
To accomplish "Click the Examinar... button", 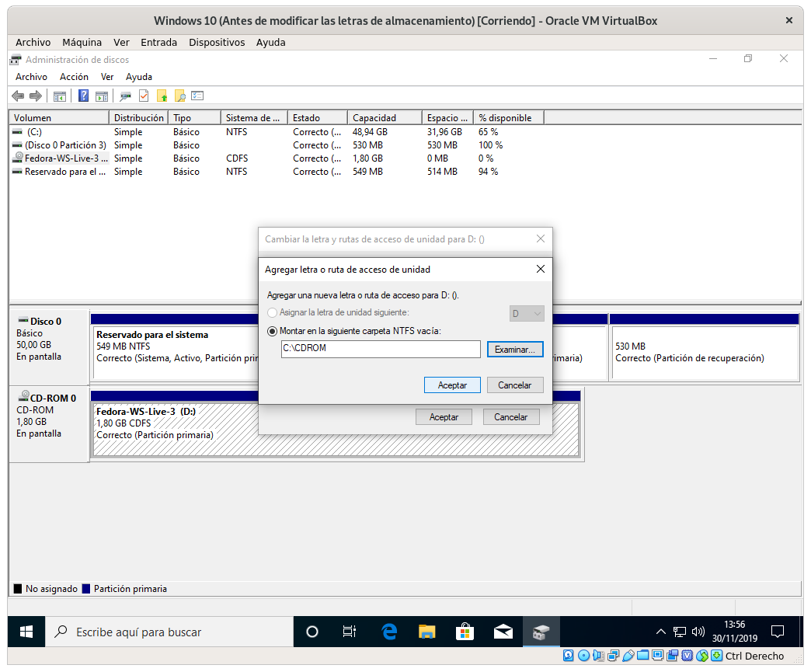I will point(515,350).
